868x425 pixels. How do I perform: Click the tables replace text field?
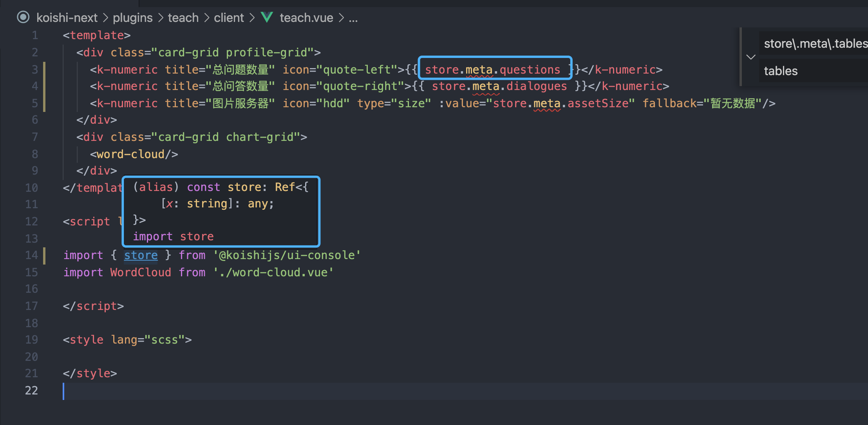(781, 71)
